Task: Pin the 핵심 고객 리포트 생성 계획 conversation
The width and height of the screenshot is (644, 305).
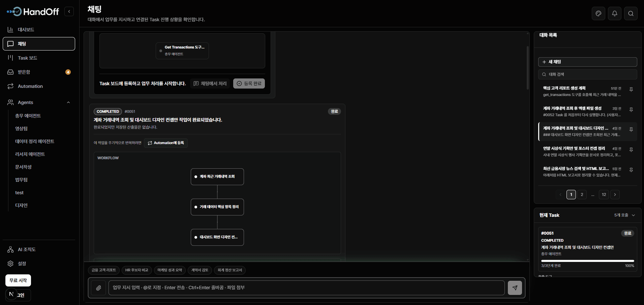Action: (x=631, y=90)
